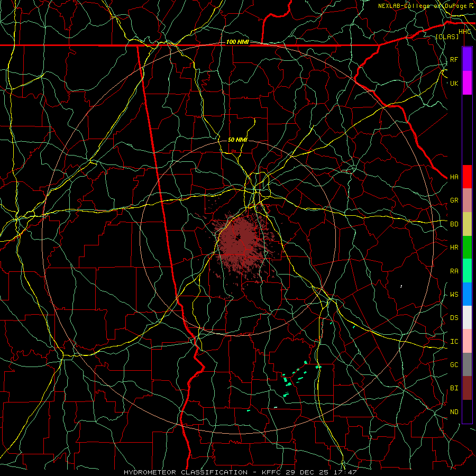Click the DS legend label
The width and height of the screenshot is (476, 476).
click(454, 318)
